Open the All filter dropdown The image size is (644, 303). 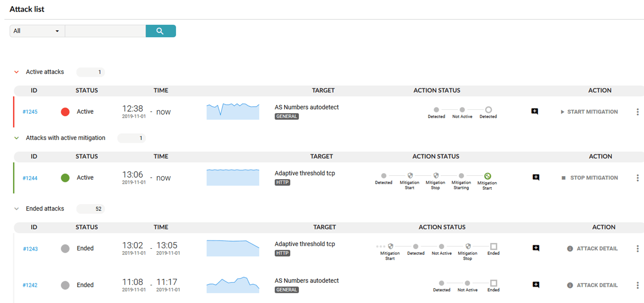point(37,31)
